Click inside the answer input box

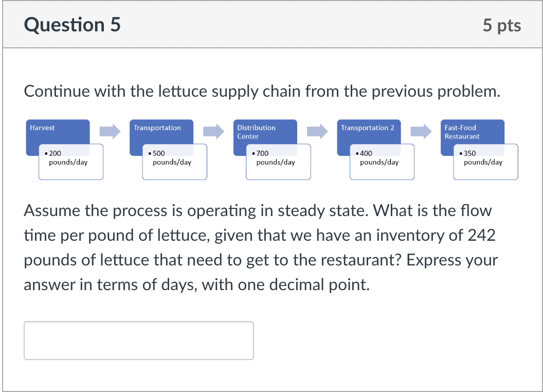(x=138, y=340)
